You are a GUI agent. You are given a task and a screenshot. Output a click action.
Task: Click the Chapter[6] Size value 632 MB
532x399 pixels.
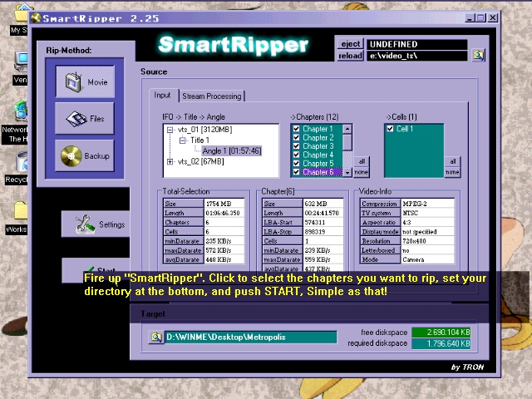coord(323,204)
